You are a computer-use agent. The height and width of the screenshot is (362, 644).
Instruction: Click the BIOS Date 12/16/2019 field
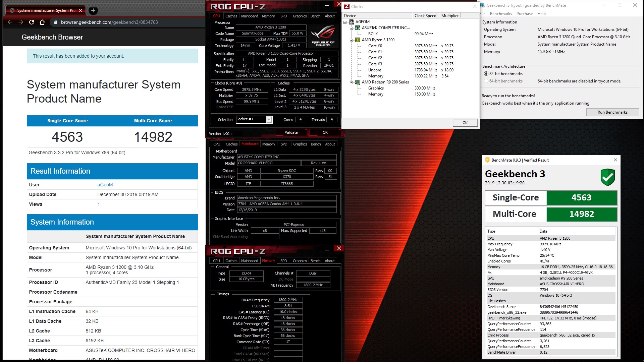click(x=286, y=210)
